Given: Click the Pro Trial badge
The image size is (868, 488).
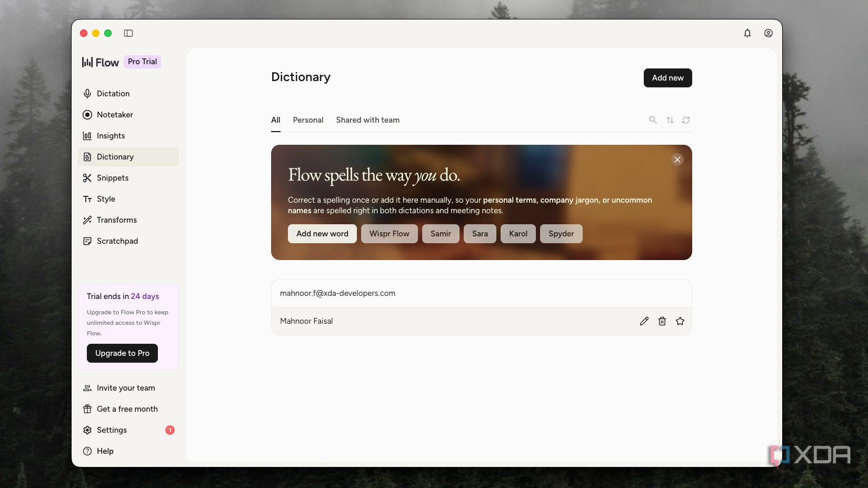Looking at the screenshot, I should 142,62.
